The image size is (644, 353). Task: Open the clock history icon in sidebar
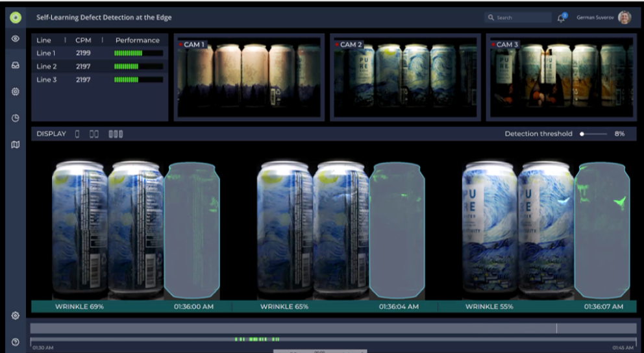coord(16,118)
